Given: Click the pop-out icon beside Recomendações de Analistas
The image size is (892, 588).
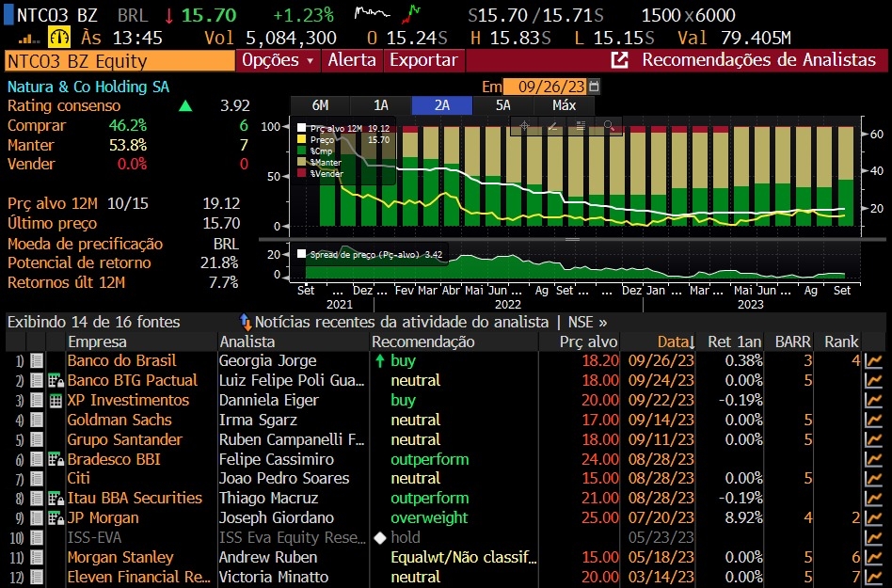Looking at the screenshot, I should (620, 60).
